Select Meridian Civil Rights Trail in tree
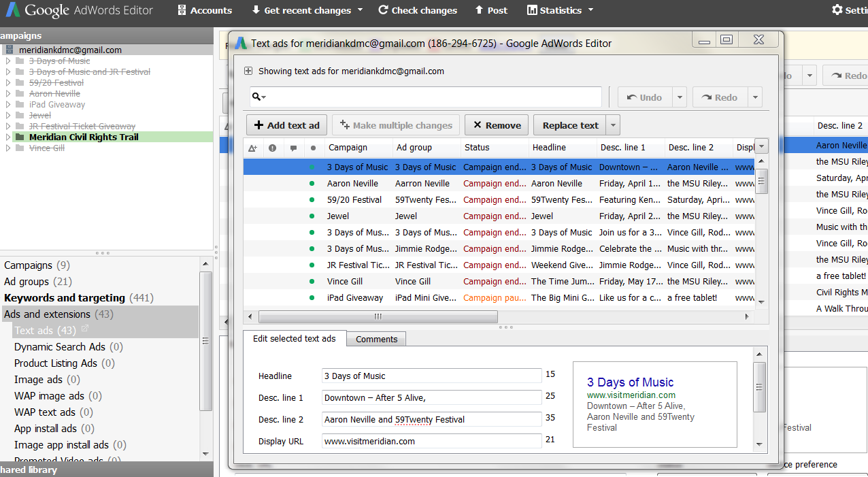Screen dimensions: 868x477 click(x=84, y=137)
